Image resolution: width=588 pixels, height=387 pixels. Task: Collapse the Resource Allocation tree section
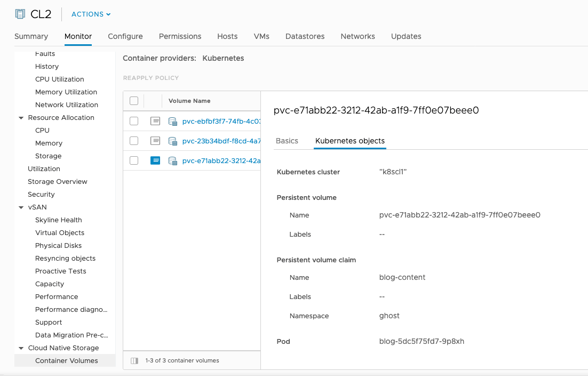[21, 118]
